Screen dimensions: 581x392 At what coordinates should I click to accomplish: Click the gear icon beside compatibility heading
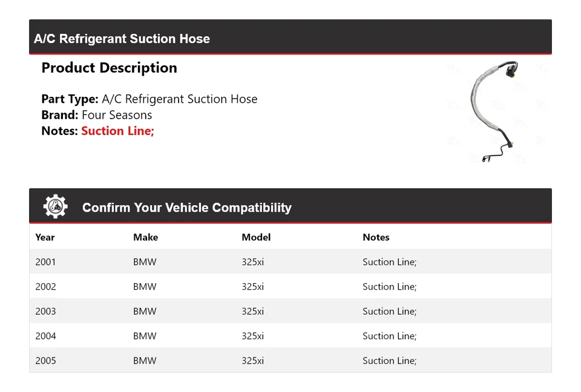point(56,207)
